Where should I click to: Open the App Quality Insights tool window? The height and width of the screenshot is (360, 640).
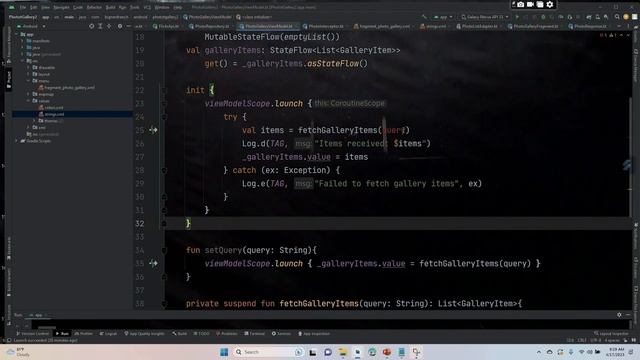coord(144,333)
